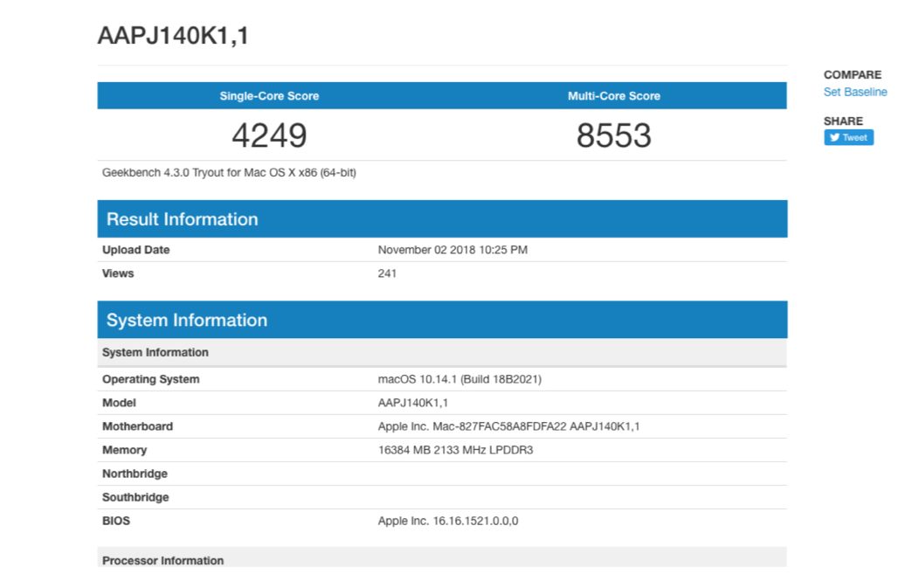
Task: Click the AAPJ140K1,1 page title
Action: coord(173,37)
